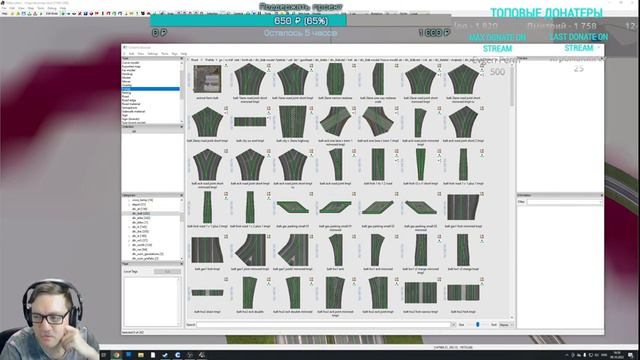Open the Tools menu in Content browser
The width and height of the screenshot is (640, 360).
point(164,53)
